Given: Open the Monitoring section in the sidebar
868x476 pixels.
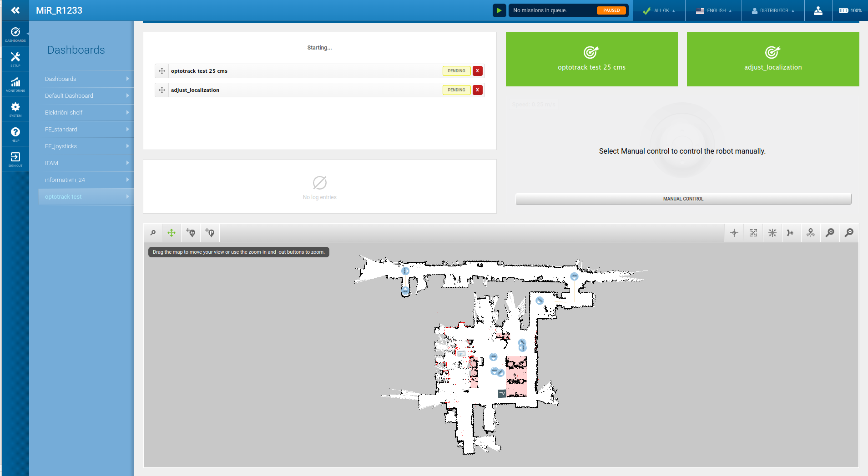Looking at the screenshot, I should coord(15,84).
